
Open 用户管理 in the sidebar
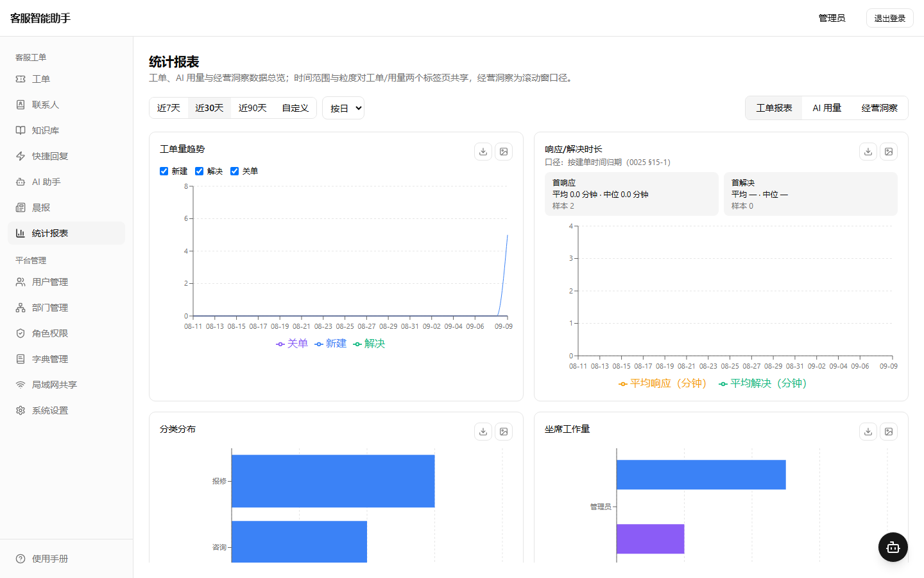[66, 282]
